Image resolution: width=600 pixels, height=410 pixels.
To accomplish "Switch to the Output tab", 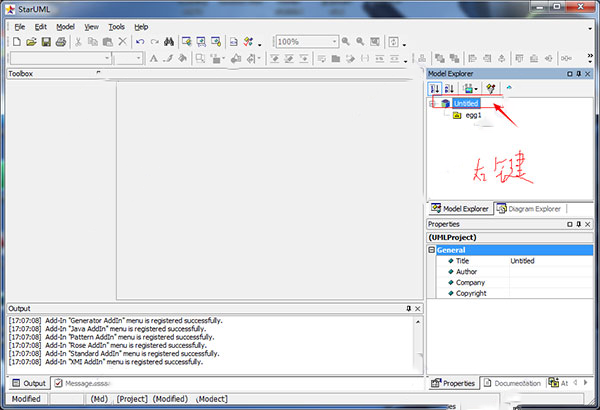I will coord(29,383).
